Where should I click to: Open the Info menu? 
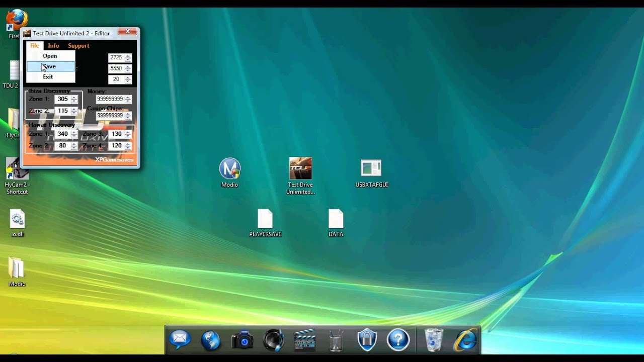pos(53,46)
